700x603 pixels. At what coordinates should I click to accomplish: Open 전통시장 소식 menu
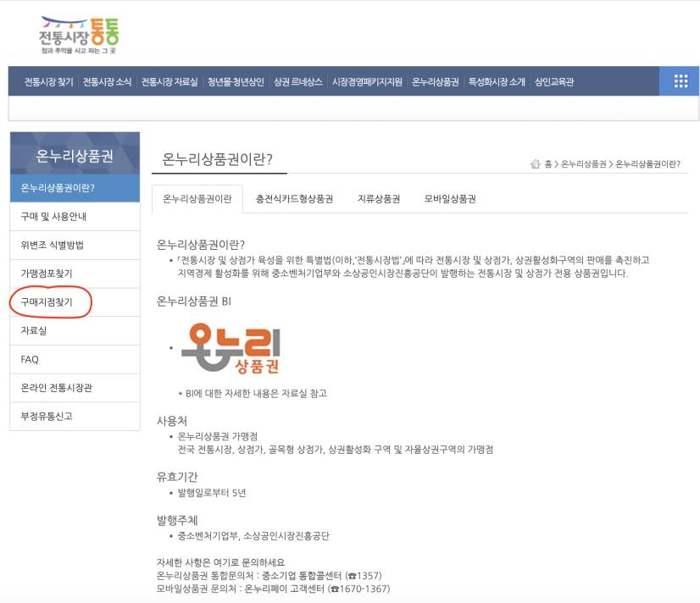(107, 81)
